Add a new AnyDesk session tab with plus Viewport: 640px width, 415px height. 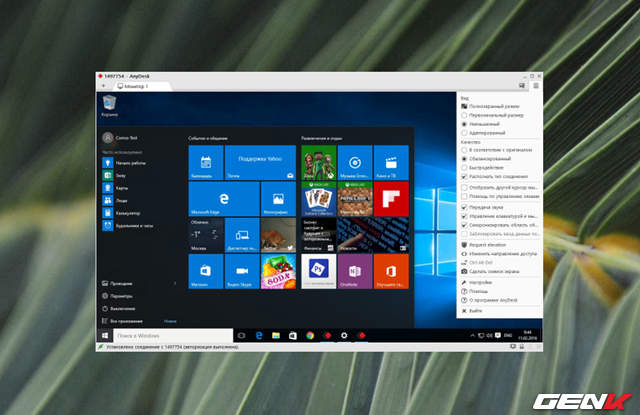click(x=103, y=86)
